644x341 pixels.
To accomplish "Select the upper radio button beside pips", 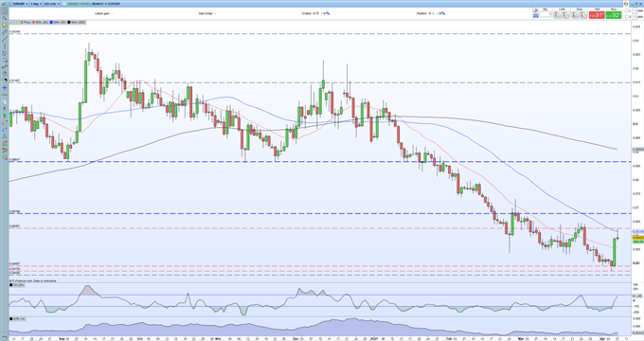I will pos(626,10).
